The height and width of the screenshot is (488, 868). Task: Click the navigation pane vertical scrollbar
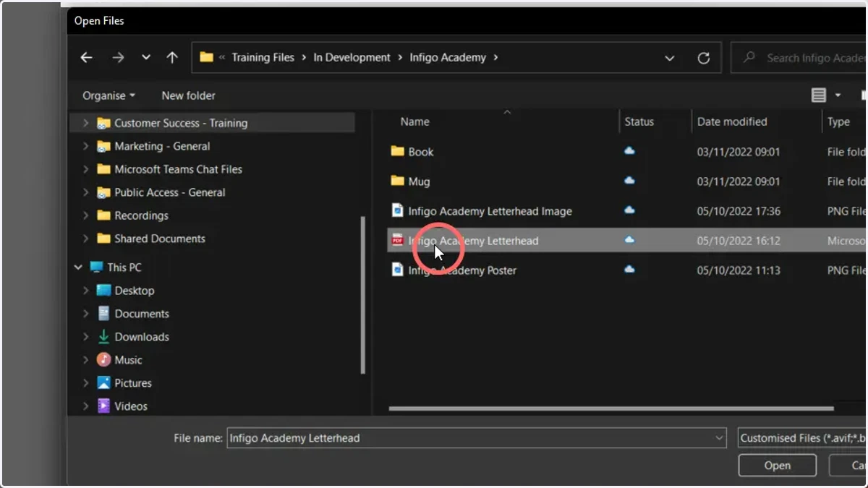pos(363,295)
